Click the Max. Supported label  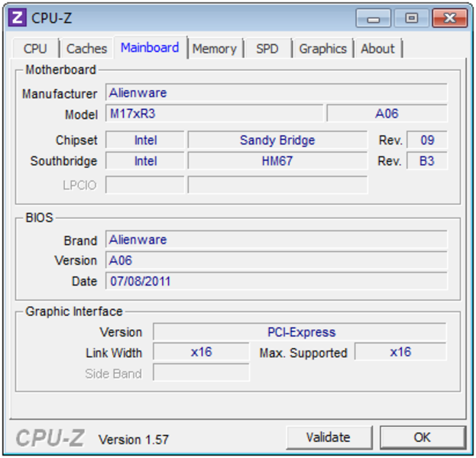click(303, 353)
